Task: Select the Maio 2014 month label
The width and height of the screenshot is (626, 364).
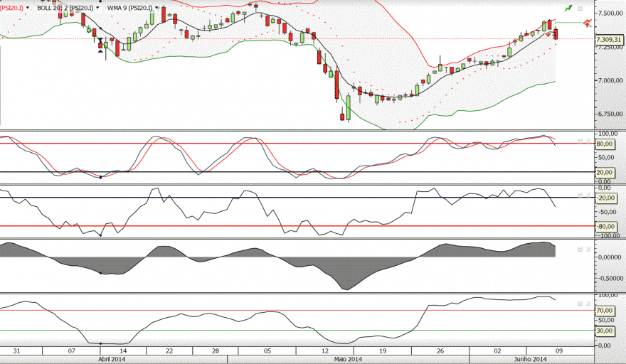Action: (348, 359)
